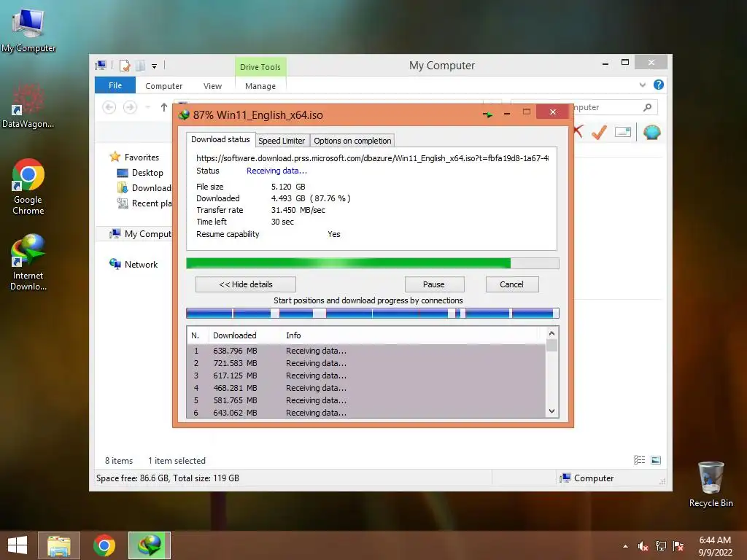
Task: Open recent locations dropdown arrow
Action: pos(148,107)
